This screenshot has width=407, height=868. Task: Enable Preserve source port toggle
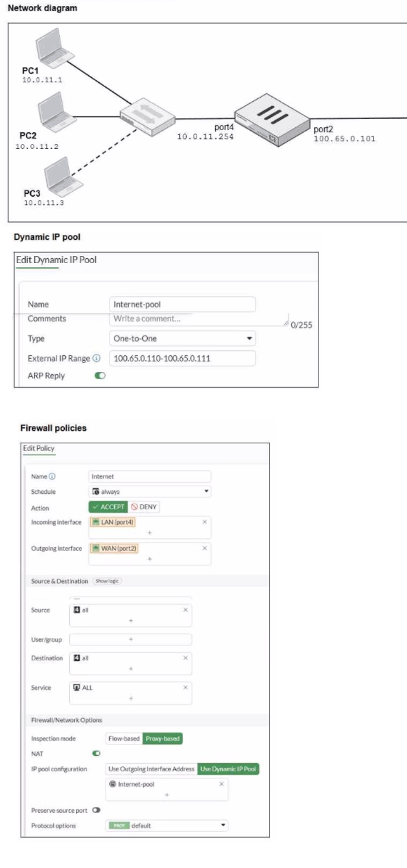pos(97,810)
